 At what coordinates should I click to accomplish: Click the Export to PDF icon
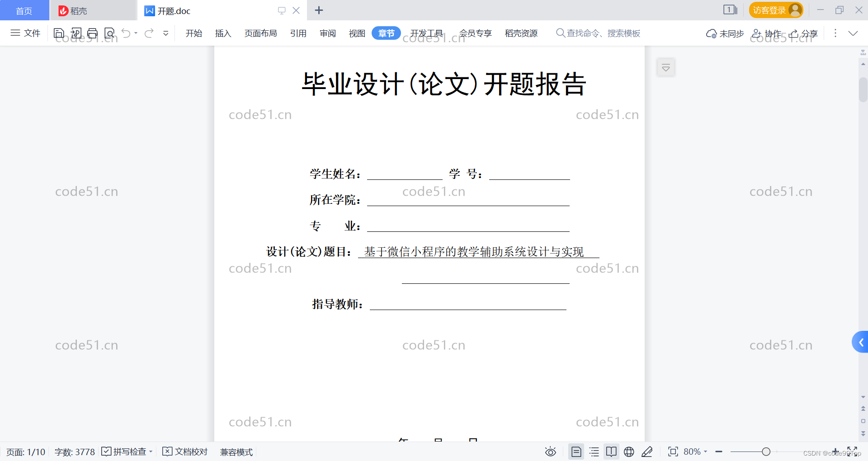76,33
